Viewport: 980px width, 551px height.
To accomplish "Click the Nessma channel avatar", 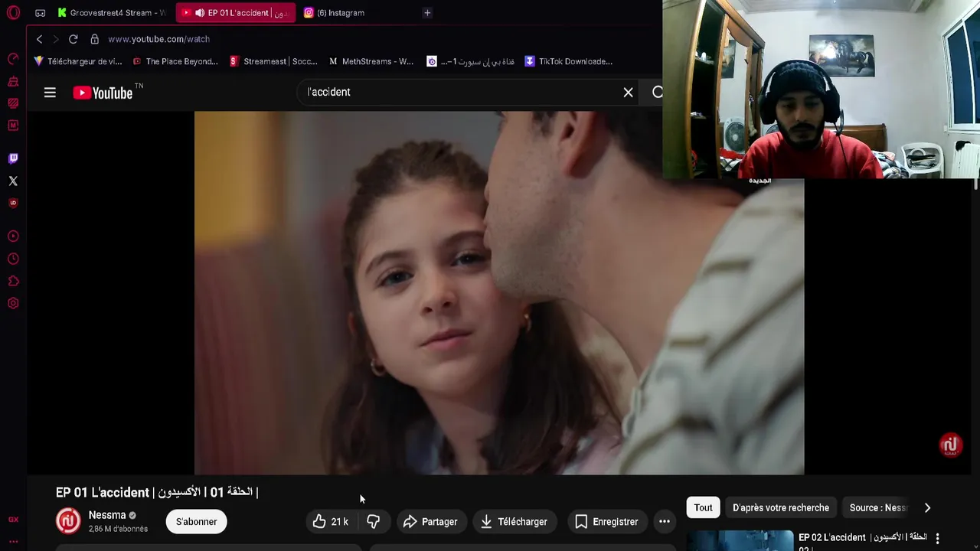I will point(68,521).
